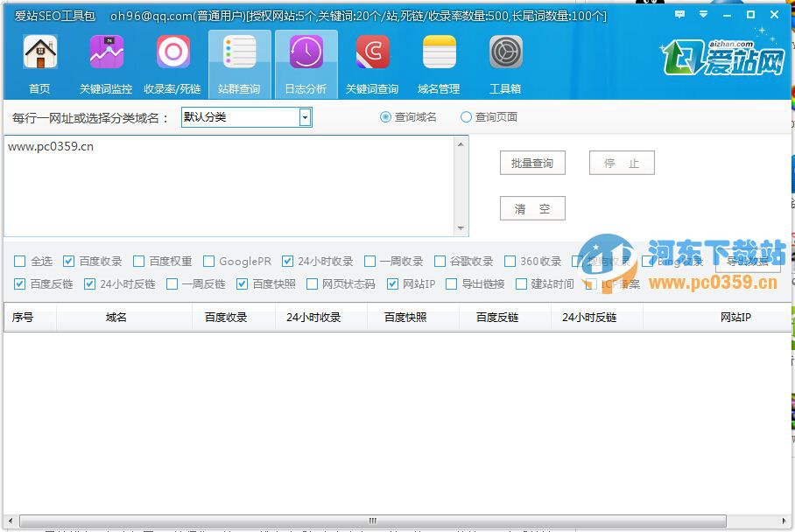Click the pin icon in the title bar

(x=702, y=14)
